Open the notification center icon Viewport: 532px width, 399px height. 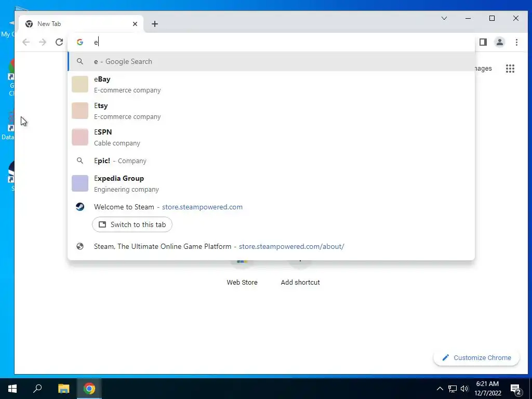(x=516, y=389)
